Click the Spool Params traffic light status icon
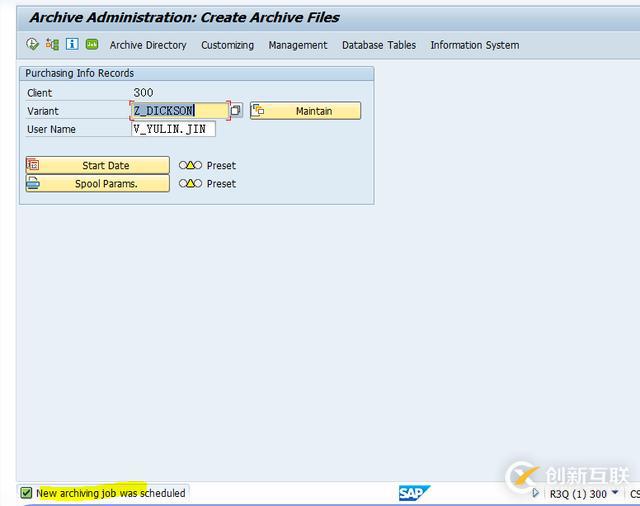 click(x=190, y=183)
